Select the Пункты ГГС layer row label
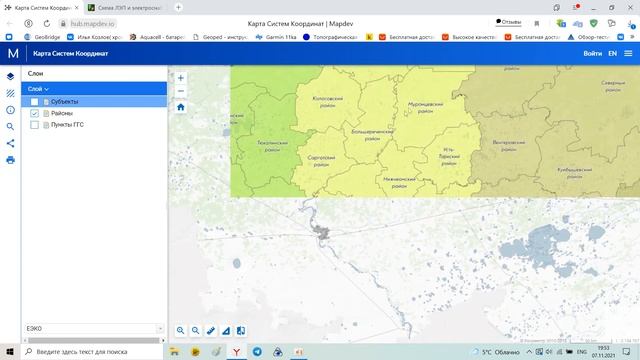 click(67, 125)
